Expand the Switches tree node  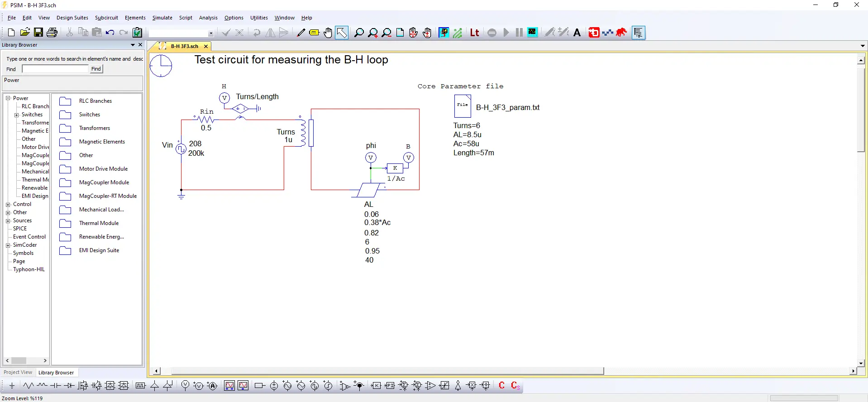(x=17, y=115)
